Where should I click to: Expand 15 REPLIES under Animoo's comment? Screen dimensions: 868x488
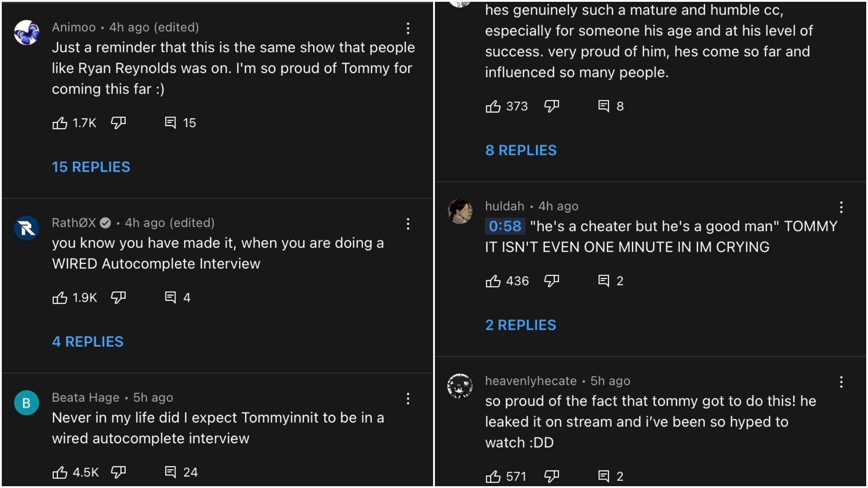pos(91,167)
